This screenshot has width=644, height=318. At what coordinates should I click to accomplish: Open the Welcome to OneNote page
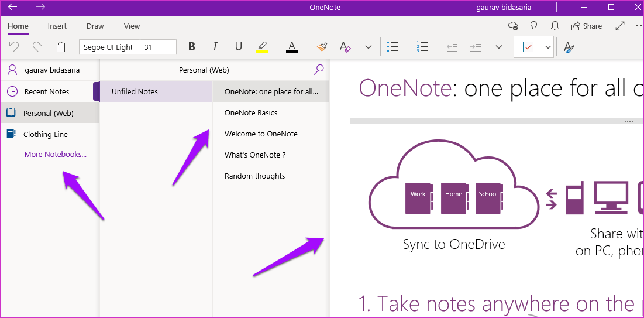click(271, 134)
